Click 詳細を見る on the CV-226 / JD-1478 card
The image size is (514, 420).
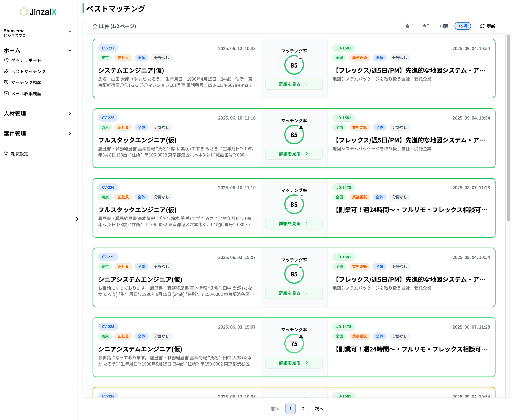pos(294,223)
